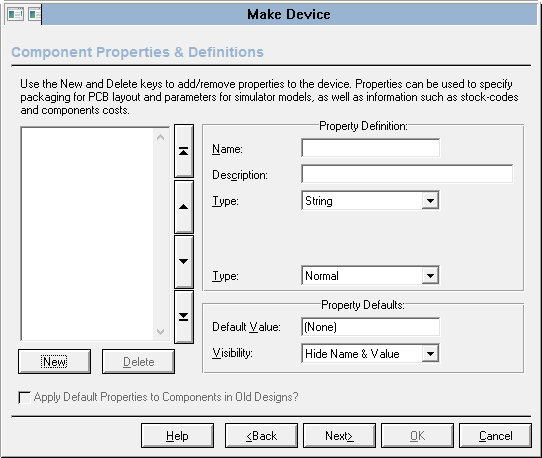Enable Apply Default Properties to Old Designs
542x458 pixels.
(x=24, y=397)
